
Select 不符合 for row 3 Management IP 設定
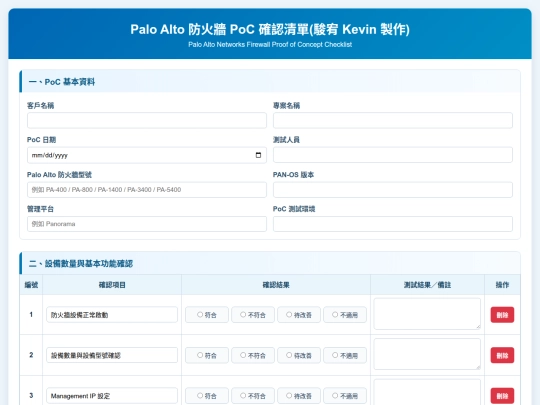click(x=253, y=396)
